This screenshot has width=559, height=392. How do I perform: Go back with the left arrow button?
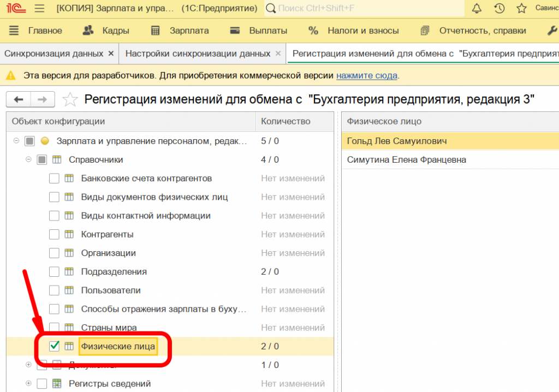[x=19, y=99]
